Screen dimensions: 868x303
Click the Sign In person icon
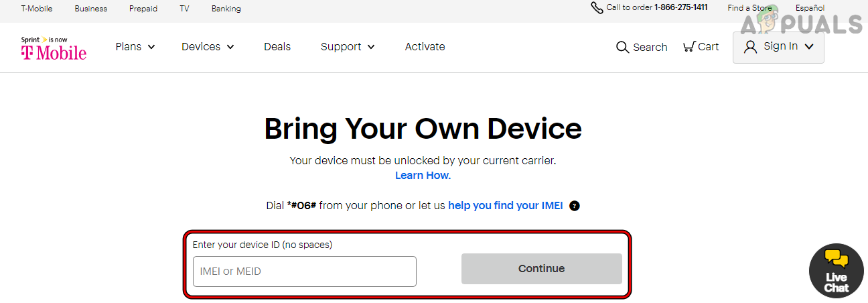(x=751, y=47)
